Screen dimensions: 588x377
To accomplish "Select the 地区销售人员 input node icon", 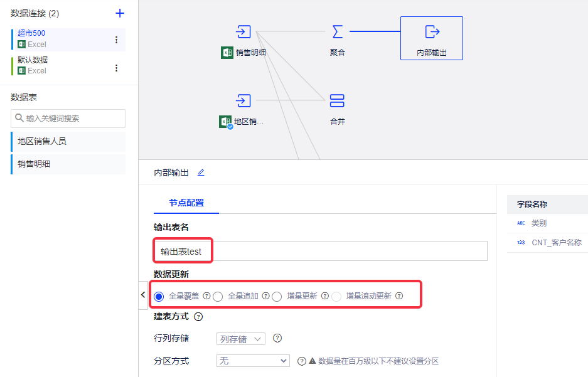I will coord(243,100).
